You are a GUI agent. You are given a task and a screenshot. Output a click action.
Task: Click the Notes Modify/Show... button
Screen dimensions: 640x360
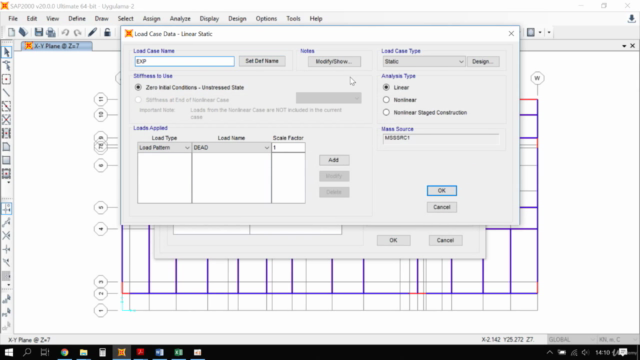(334, 62)
